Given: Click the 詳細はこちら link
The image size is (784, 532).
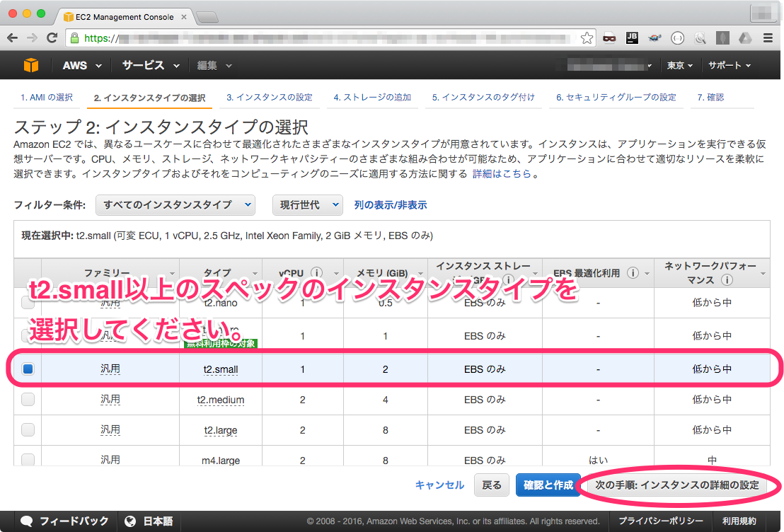Looking at the screenshot, I should point(502,174).
